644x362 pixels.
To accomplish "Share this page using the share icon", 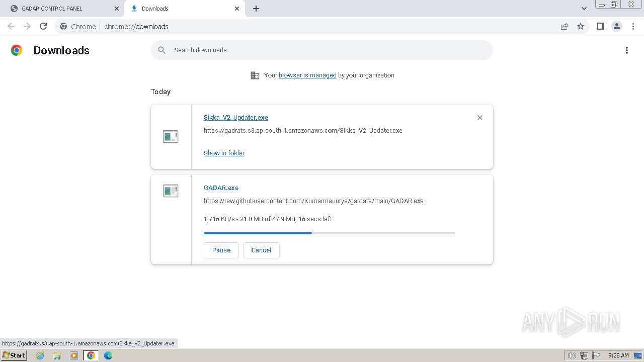I will 565,26.
